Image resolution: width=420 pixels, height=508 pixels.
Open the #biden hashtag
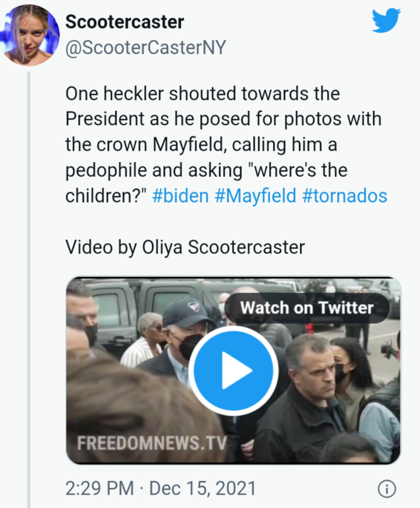[x=180, y=196]
